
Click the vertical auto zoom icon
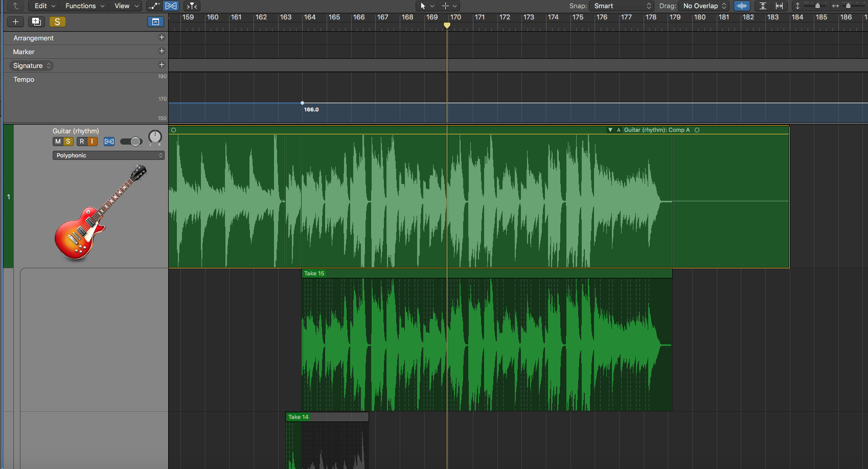pyautogui.click(x=763, y=6)
